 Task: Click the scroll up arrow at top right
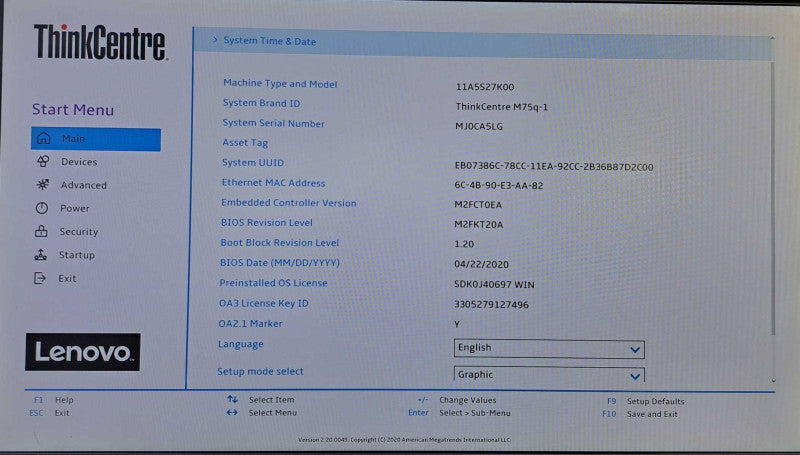pyautogui.click(x=772, y=38)
